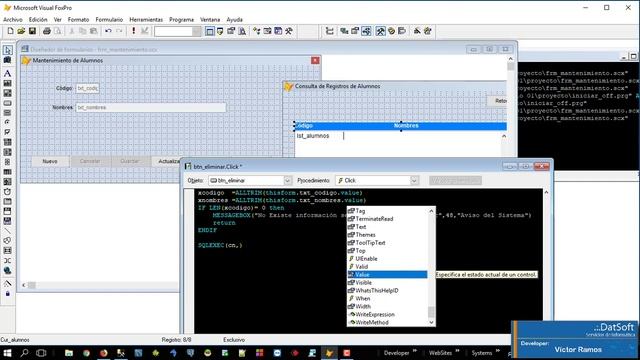The width and height of the screenshot is (640, 360).
Task: Select the Option Group control tool
Action: tap(7, 122)
